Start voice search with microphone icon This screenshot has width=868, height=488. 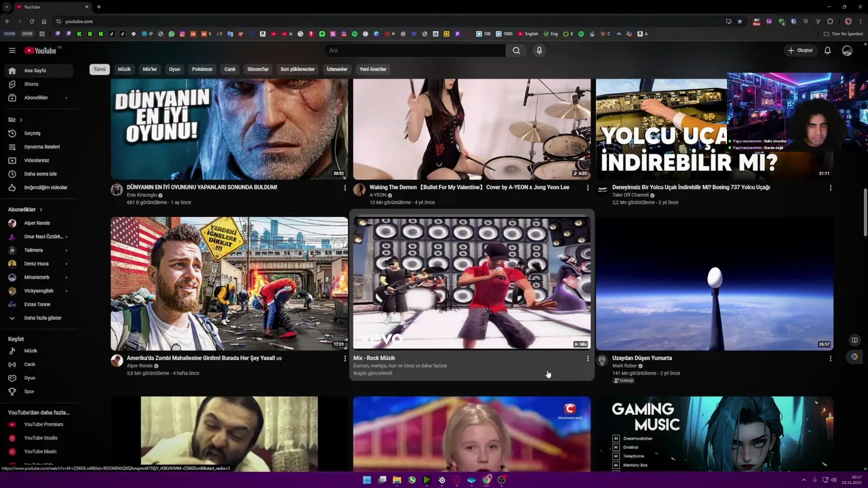[x=539, y=50]
